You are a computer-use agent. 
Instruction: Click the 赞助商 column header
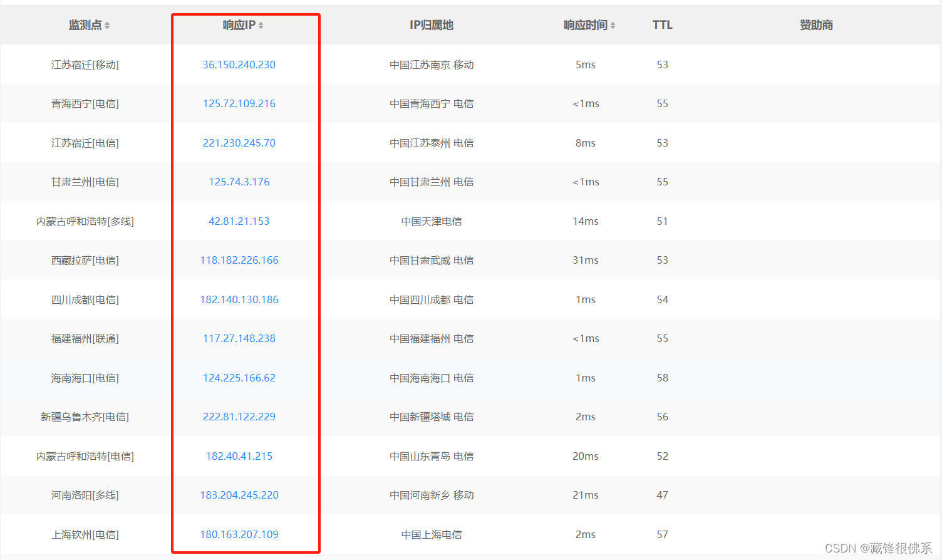[x=816, y=25]
